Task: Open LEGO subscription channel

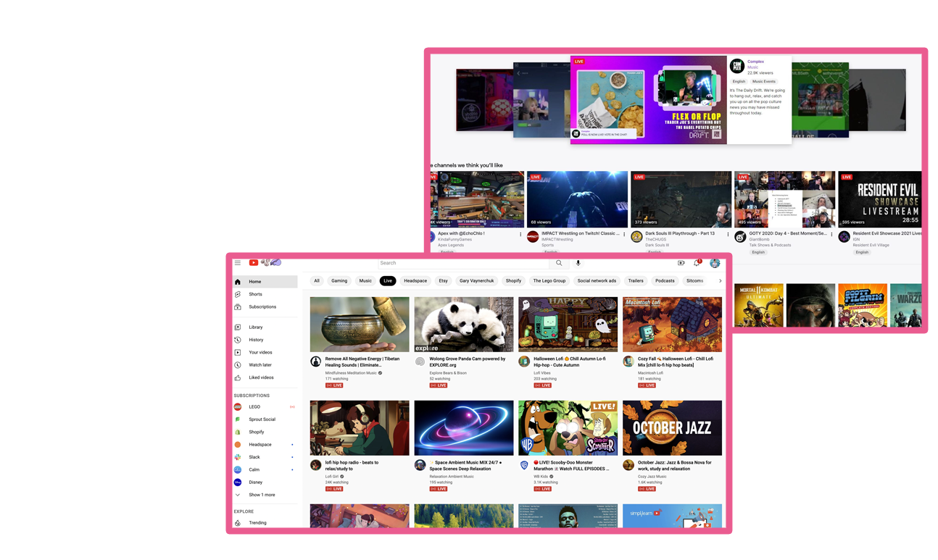Action: [265, 407]
